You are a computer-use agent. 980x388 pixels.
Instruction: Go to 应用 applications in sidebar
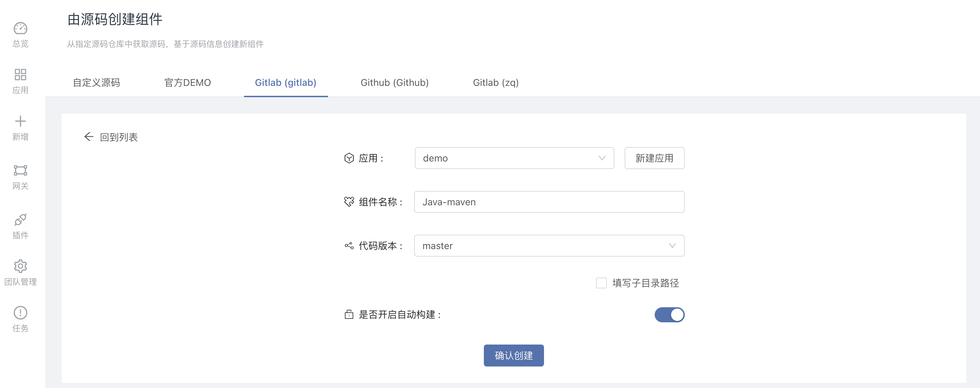coord(20,75)
